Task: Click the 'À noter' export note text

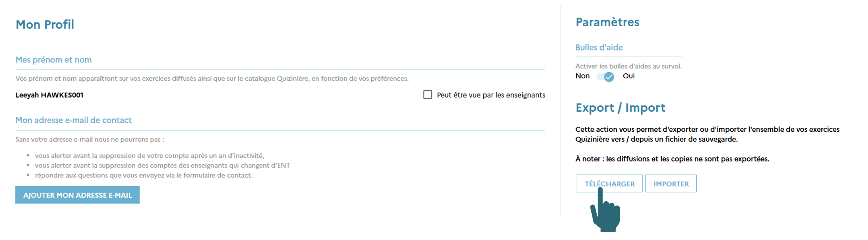Action: [x=672, y=159]
